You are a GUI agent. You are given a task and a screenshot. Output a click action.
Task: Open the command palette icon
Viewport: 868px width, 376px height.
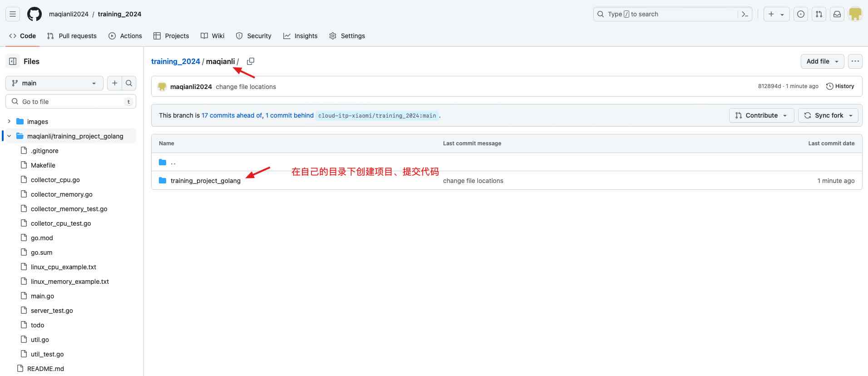(745, 14)
